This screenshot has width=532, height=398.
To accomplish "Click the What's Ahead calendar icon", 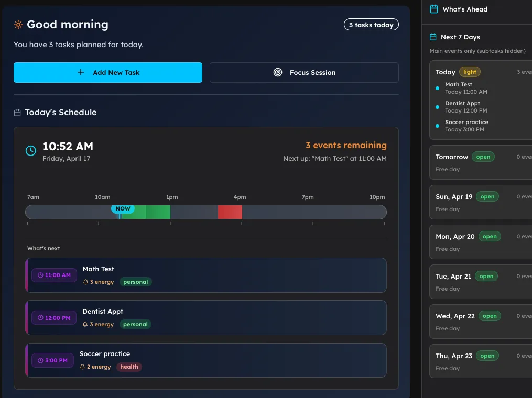I will (x=434, y=9).
